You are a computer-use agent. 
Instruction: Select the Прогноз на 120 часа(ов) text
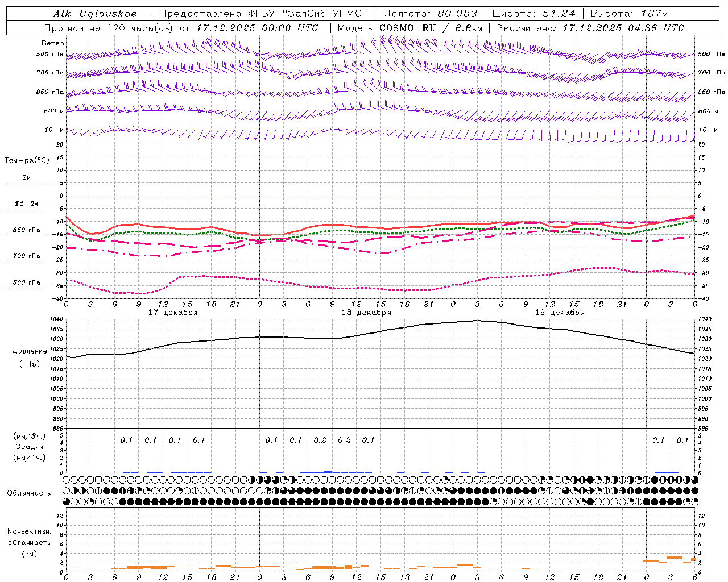click(x=109, y=28)
